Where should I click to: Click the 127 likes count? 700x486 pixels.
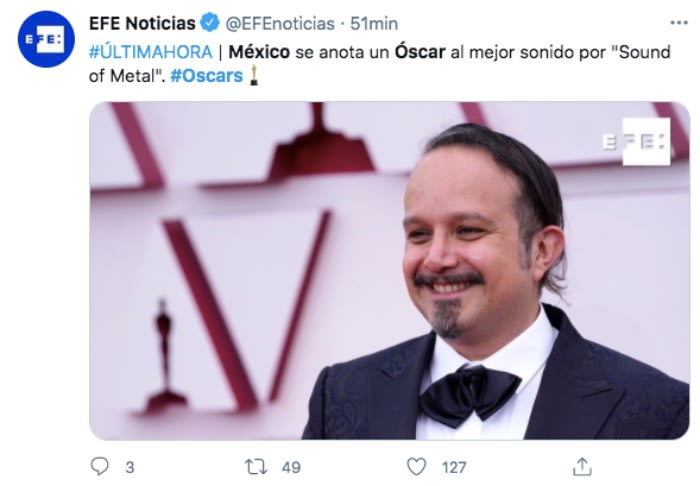[x=454, y=467]
